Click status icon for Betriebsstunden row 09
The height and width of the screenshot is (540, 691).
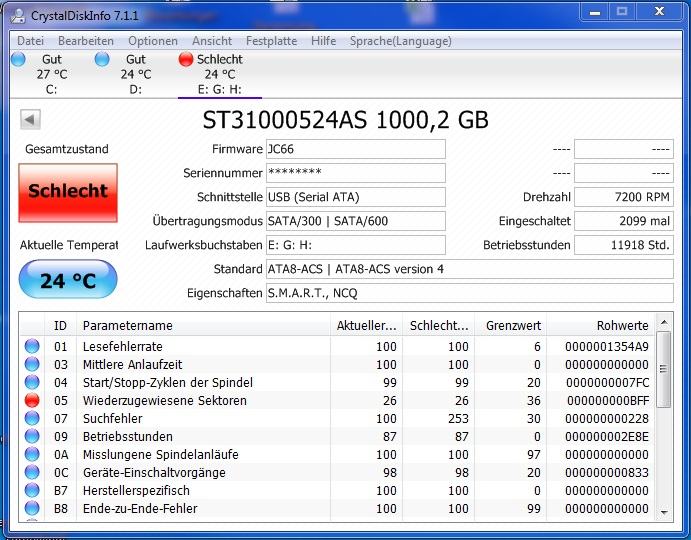pyautogui.click(x=32, y=436)
